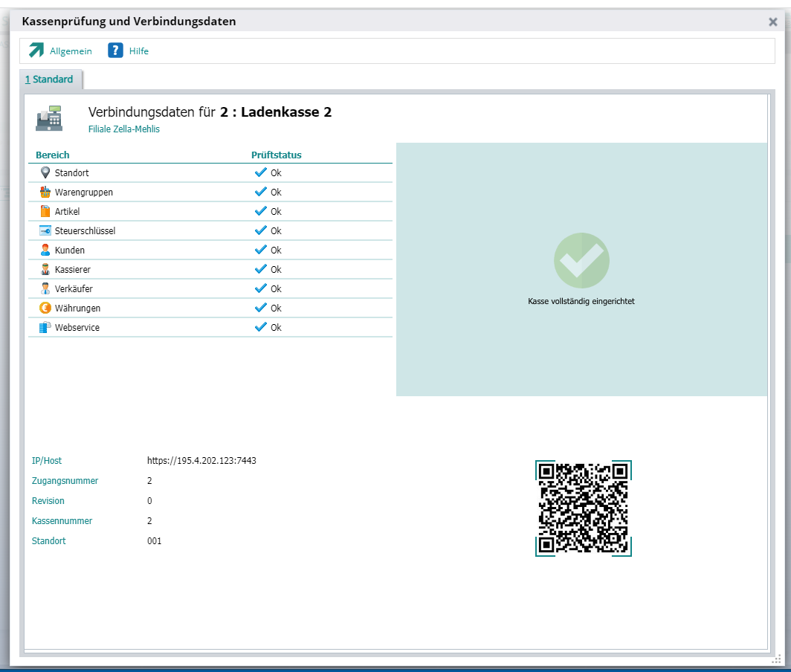Image resolution: width=791 pixels, height=672 pixels.
Task: Click the Bereich column header
Action: coord(52,155)
